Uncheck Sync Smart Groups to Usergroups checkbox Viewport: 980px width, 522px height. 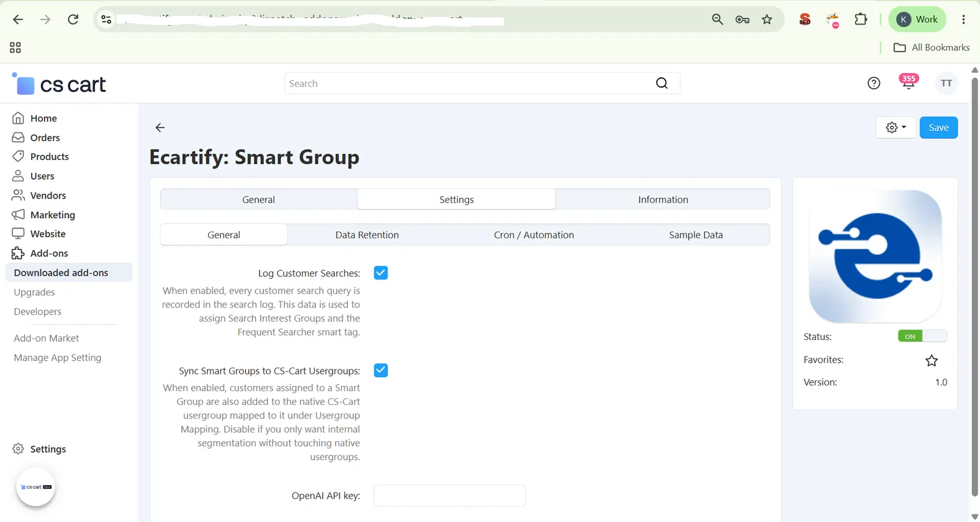tap(381, 370)
